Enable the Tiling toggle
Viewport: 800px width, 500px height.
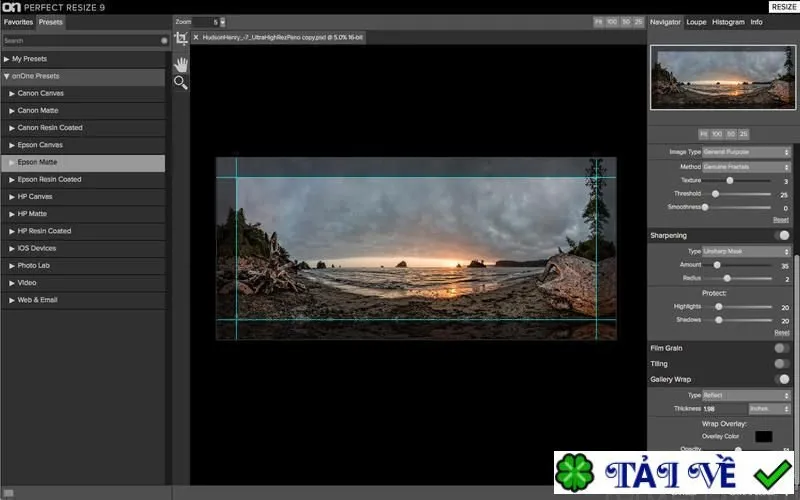tap(782, 364)
